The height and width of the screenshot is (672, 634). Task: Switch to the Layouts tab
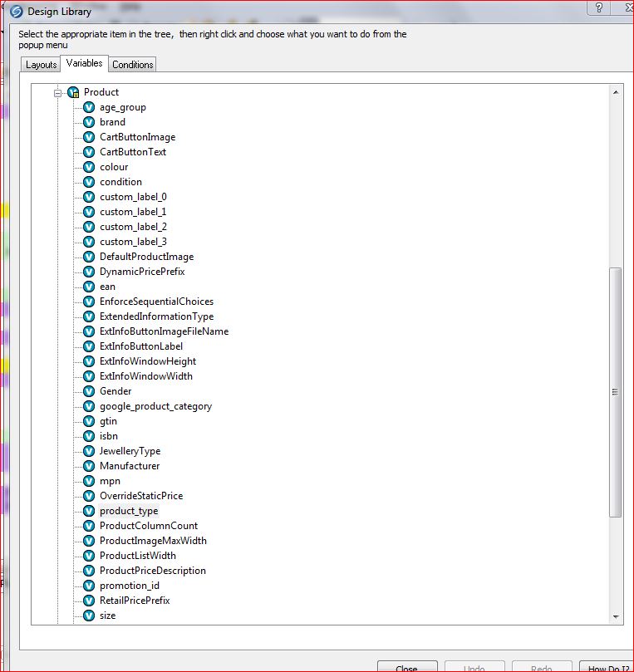pos(41,65)
